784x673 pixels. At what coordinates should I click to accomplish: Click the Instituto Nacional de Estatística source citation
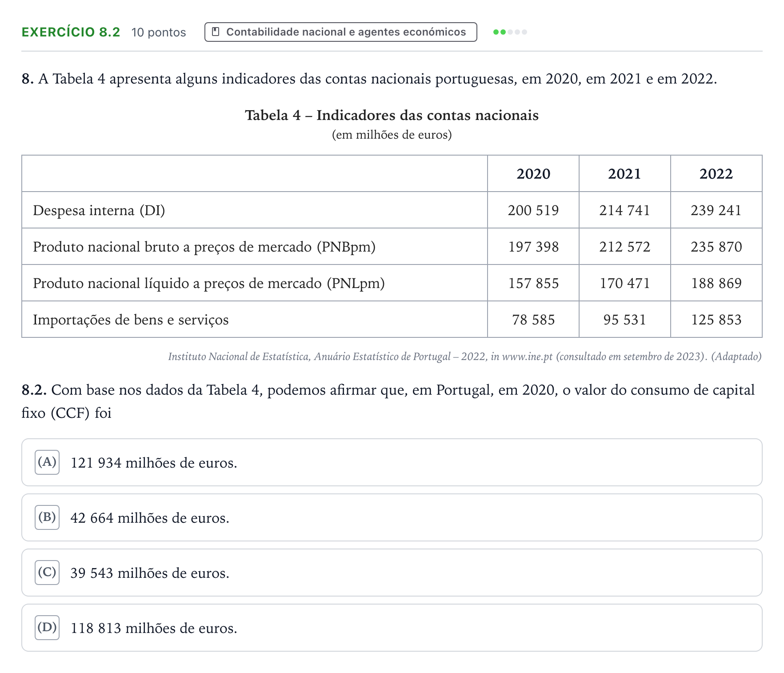point(465,357)
